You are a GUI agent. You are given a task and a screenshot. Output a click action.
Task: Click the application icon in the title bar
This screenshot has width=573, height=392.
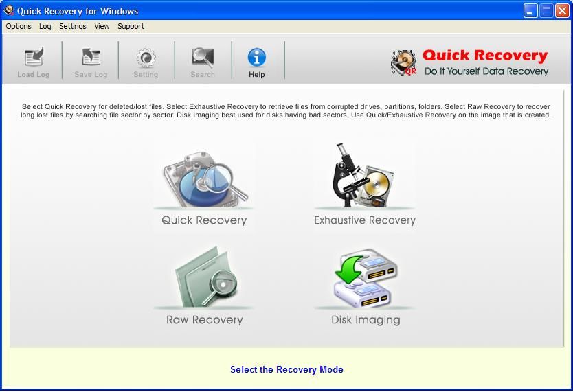point(9,10)
